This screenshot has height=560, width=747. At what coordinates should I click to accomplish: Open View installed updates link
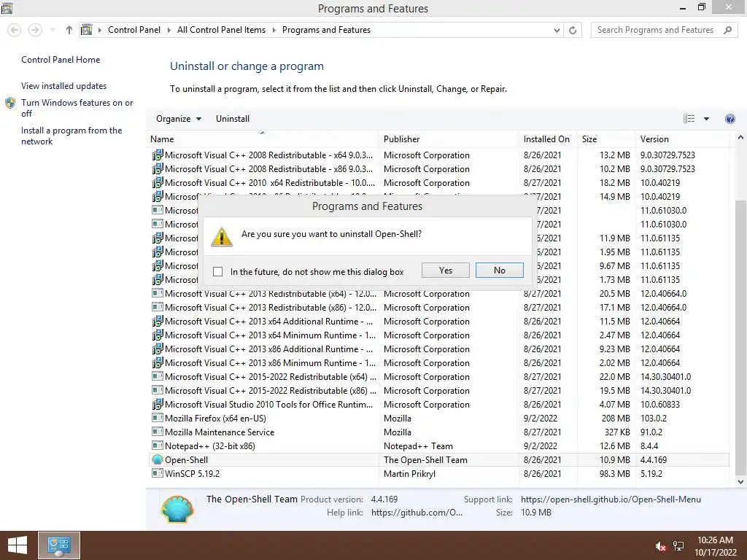coord(64,86)
